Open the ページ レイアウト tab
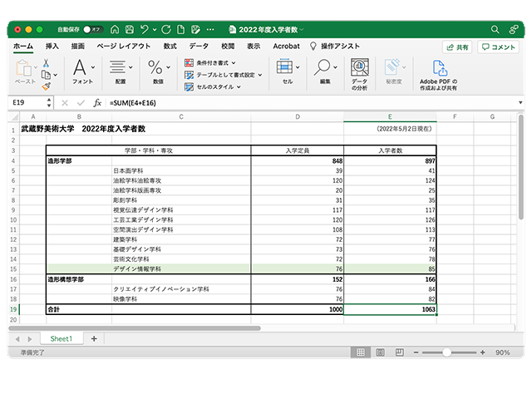Viewport: 532px width, 399px height. click(x=124, y=47)
